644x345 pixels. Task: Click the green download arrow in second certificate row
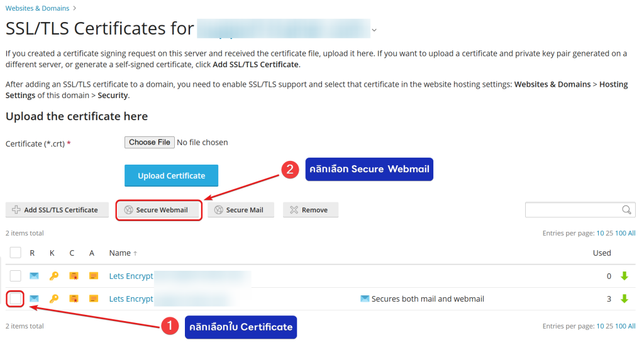pos(624,299)
